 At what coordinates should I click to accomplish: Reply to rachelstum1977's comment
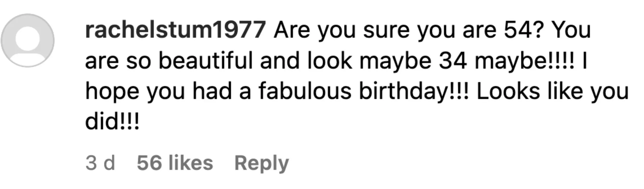261,163
